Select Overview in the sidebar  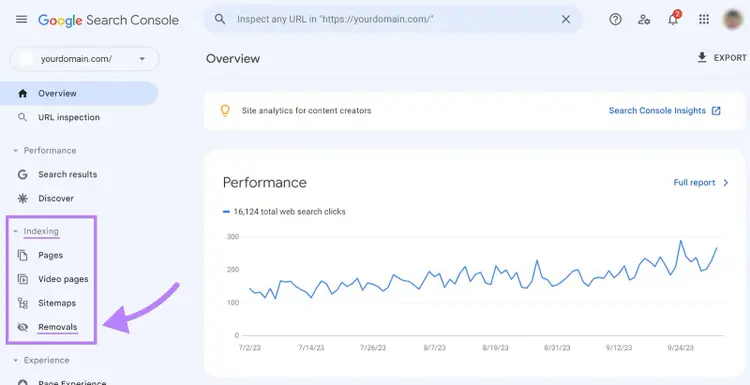point(79,93)
